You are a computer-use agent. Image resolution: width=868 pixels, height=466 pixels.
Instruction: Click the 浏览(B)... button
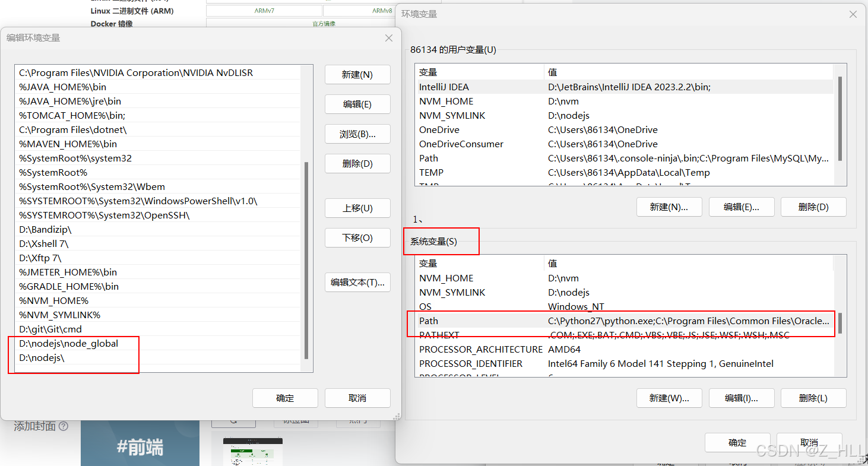click(x=357, y=134)
